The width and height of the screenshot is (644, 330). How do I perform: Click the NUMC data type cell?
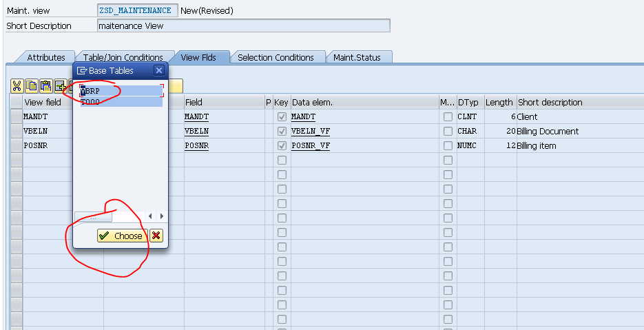(470, 145)
